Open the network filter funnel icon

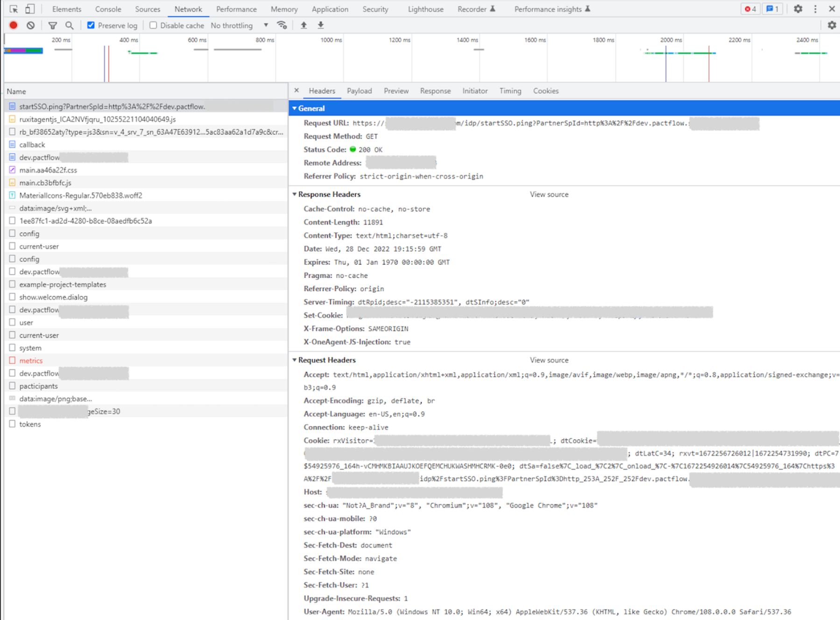click(53, 25)
